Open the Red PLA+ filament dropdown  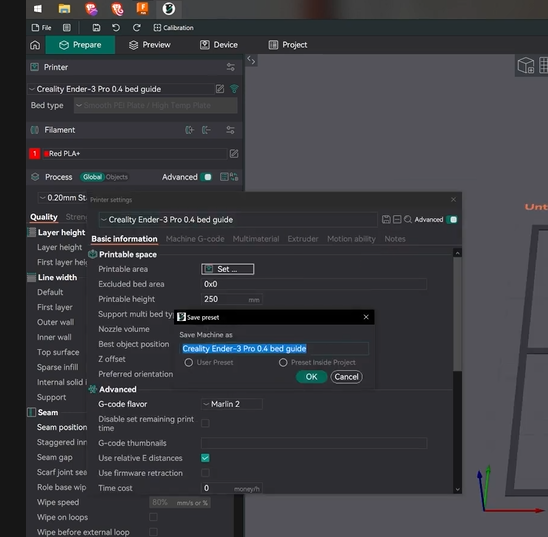(x=135, y=153)
